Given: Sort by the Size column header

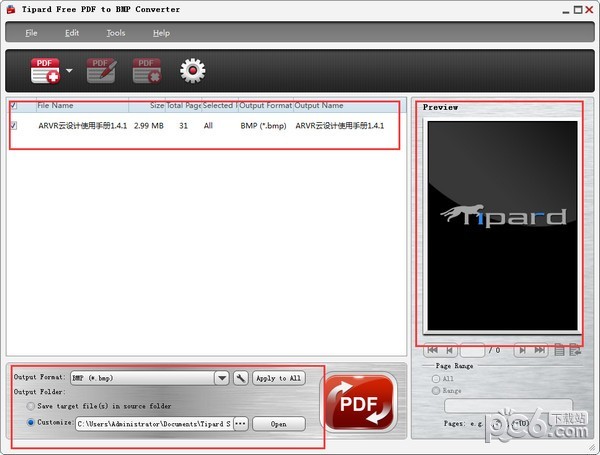Looking at the screenshot, I should 147,105.
